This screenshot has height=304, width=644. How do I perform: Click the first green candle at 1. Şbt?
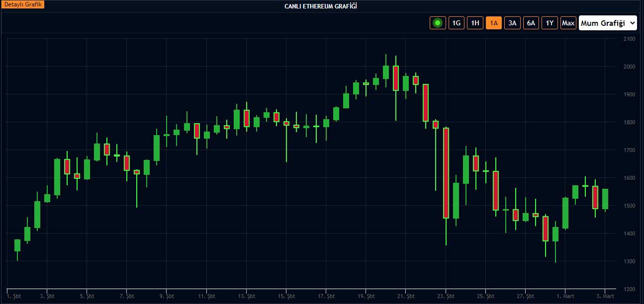17,245
